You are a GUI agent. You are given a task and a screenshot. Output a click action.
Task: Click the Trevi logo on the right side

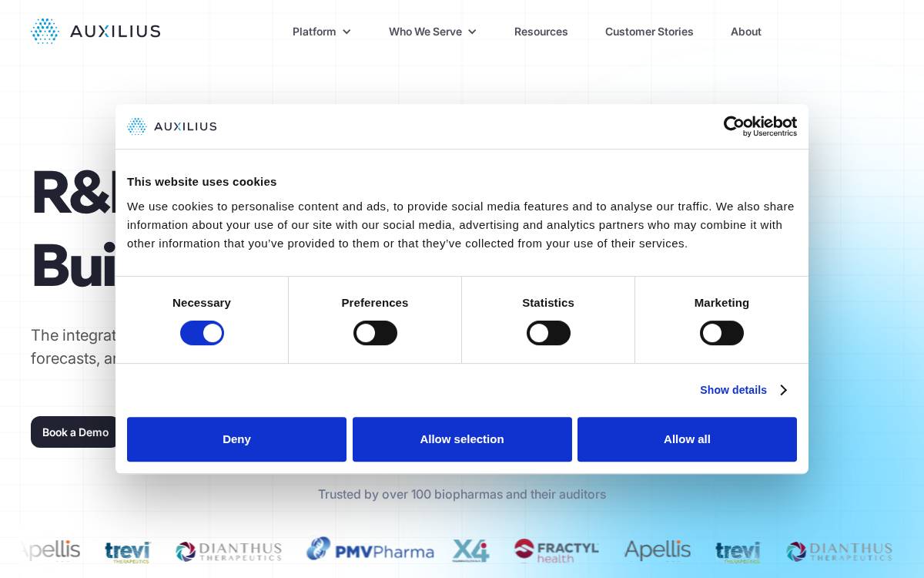tap(738, 552)
